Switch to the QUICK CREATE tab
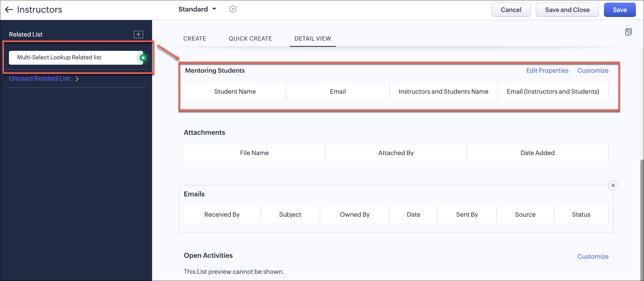644x281 pixels. pyautogui.click(x=250, y=39)
